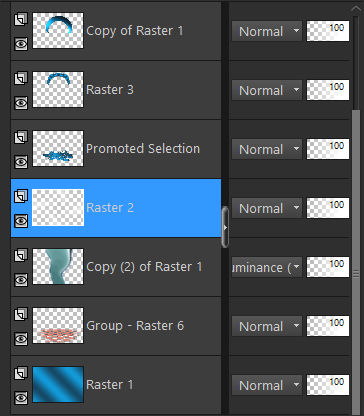Click the Raster 1 gradient thumbnail
The height and width of the screenshot is (416, 364).
[x=58, y=384]
